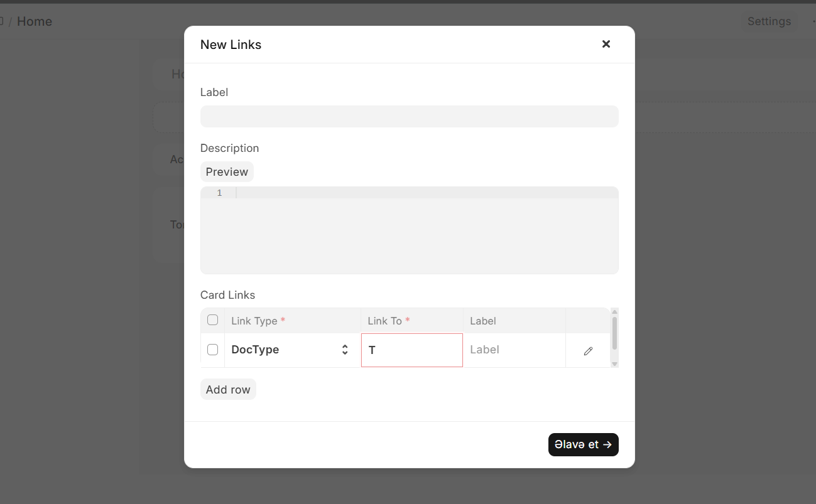The width and height of the screenshot is (816, 504).
Task: Click the Card Links scrollbar up arrow
Action: 614,311
